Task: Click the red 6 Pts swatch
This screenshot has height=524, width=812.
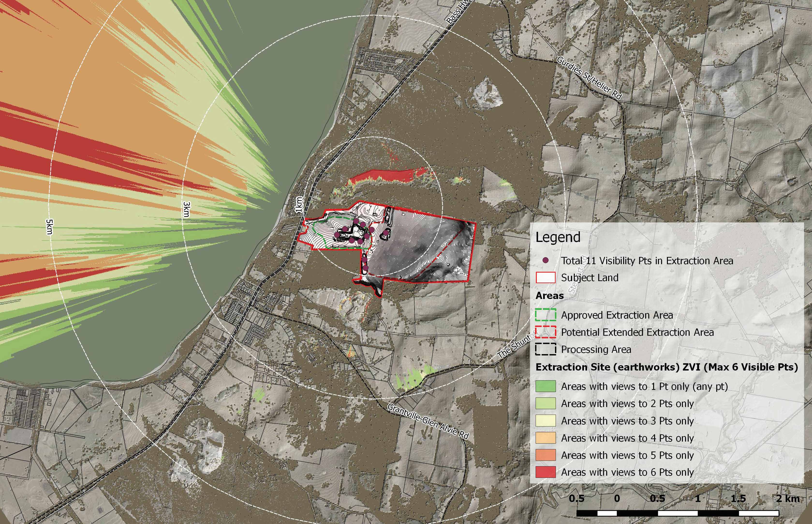Action: click(546, 472)
